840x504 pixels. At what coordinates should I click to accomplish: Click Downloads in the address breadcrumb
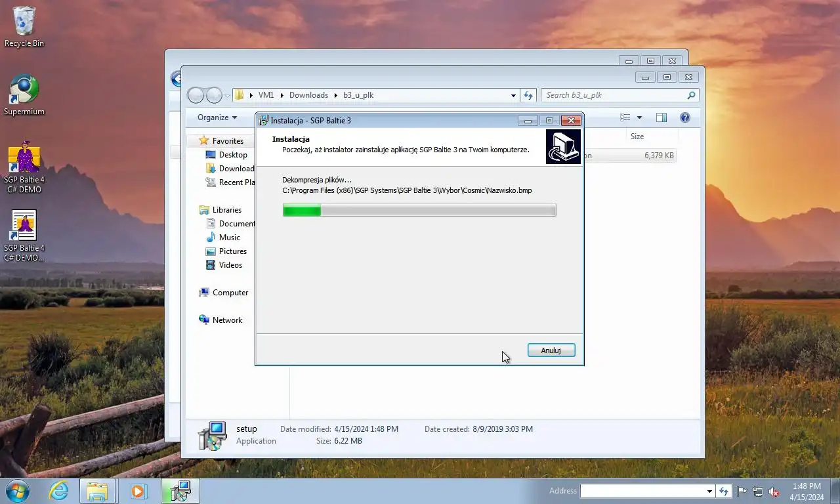308,95
